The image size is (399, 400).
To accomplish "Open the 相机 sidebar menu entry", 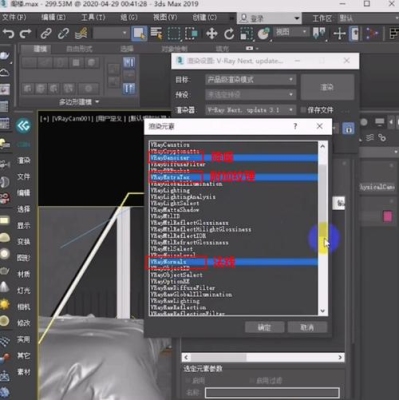I will (24, 307).
